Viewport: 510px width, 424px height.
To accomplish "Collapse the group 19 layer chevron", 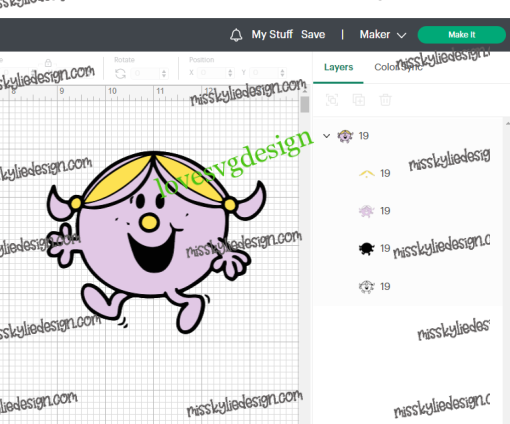I will pos(327,136).
